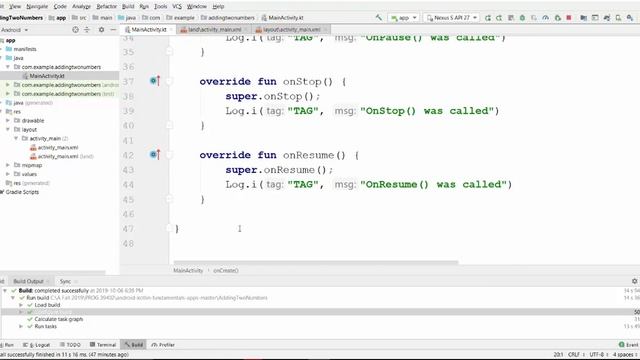This screenshot has width=640, height=360.
Task: Click the Build tool window button
Action: [134, 344]
